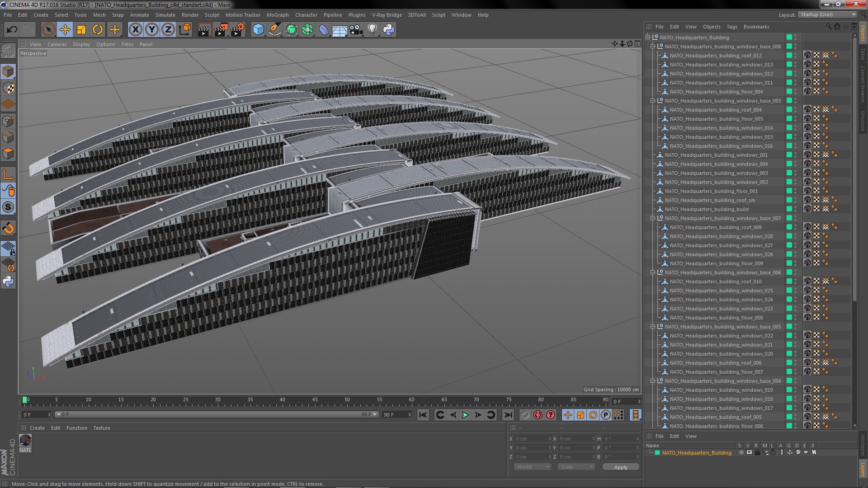This screenshot has width=868, height=488.
Task: Open the World coordinate dropdown
Action: pyautogui.click(x=533, y=467)
